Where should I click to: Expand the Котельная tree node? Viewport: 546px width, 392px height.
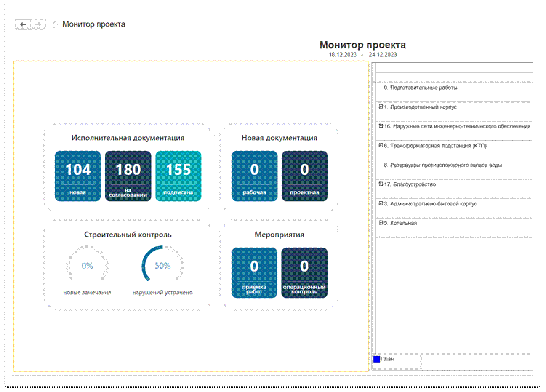(x=381, y=223)
